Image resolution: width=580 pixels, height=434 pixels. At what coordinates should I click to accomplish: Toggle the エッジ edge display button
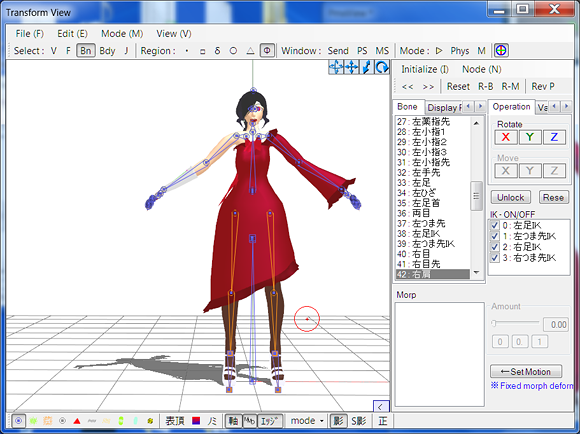point(270,421)
